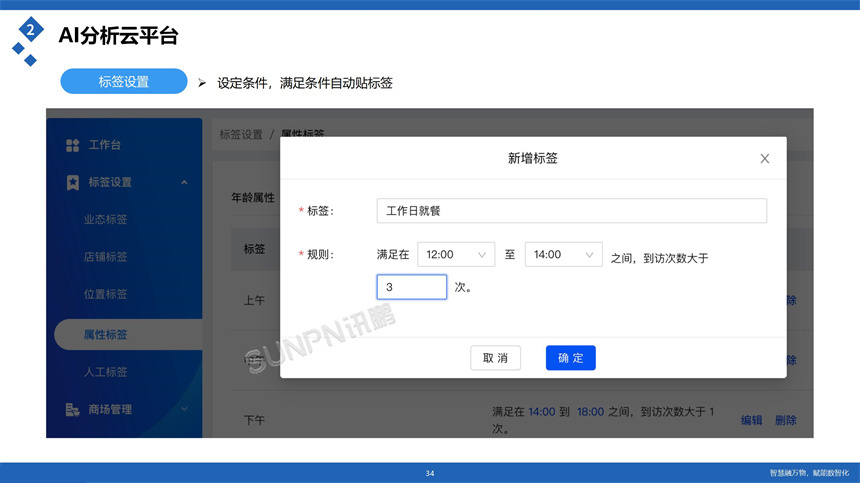Open 工作台 in the sidebar
860x483 pixels.
(x=105, y=145)
